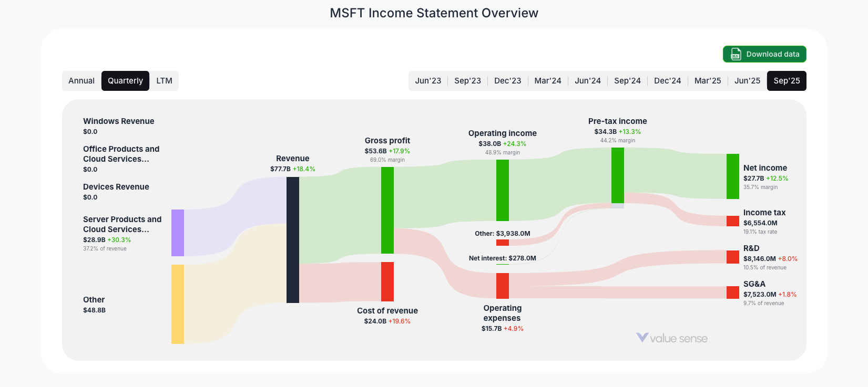Click the $8,146.0M +8.0% value
The height and width of the screenshot is (387, 868).
[770, 259]
